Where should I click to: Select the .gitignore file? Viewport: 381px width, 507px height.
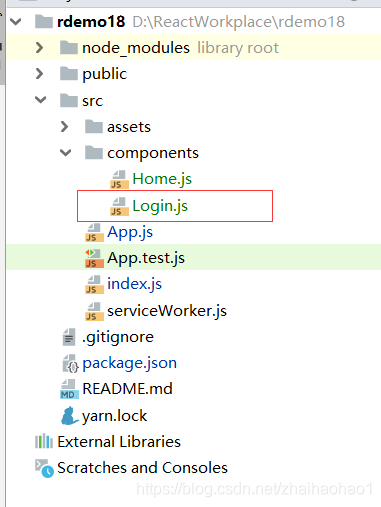[x=118, y=337]
